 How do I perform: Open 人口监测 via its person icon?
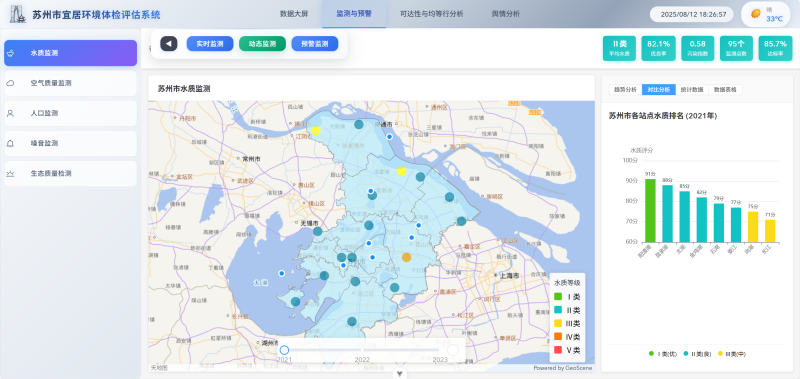click(10, 113)
